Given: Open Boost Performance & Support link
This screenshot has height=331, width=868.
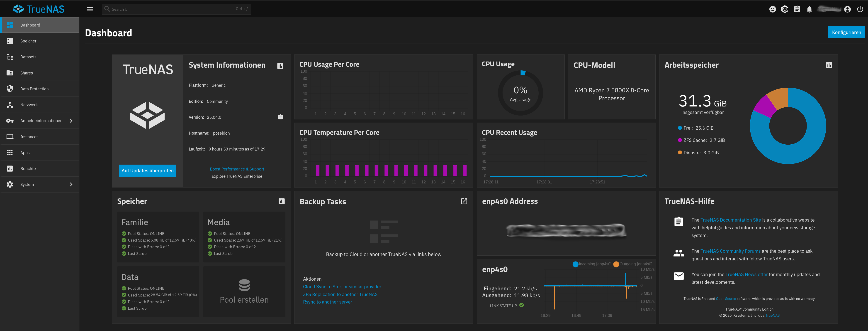Looking at the screenshot, I should (237, 169).
